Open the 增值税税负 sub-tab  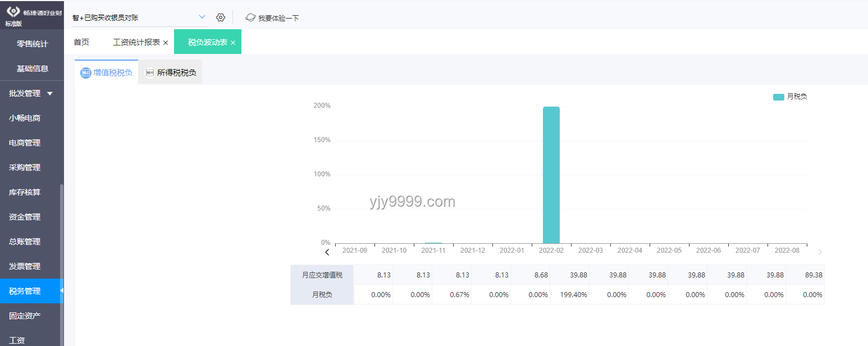107,72
